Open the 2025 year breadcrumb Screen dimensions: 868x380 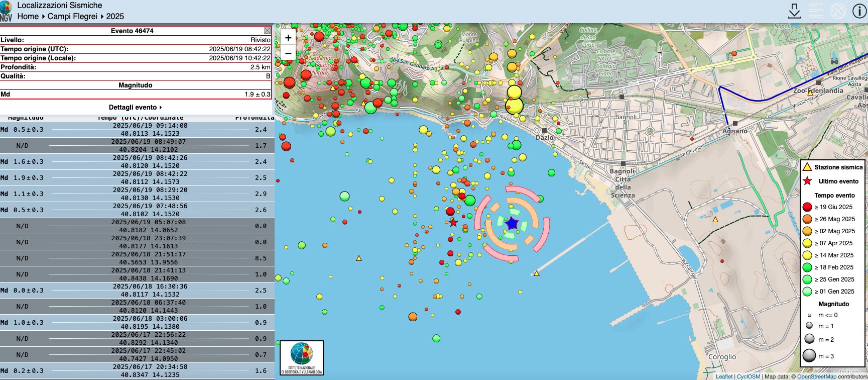point(115,16)
